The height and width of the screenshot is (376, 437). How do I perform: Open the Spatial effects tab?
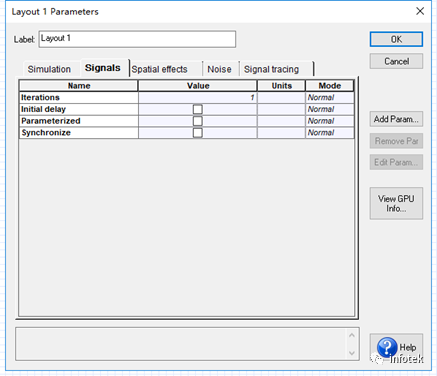[160, 69]
